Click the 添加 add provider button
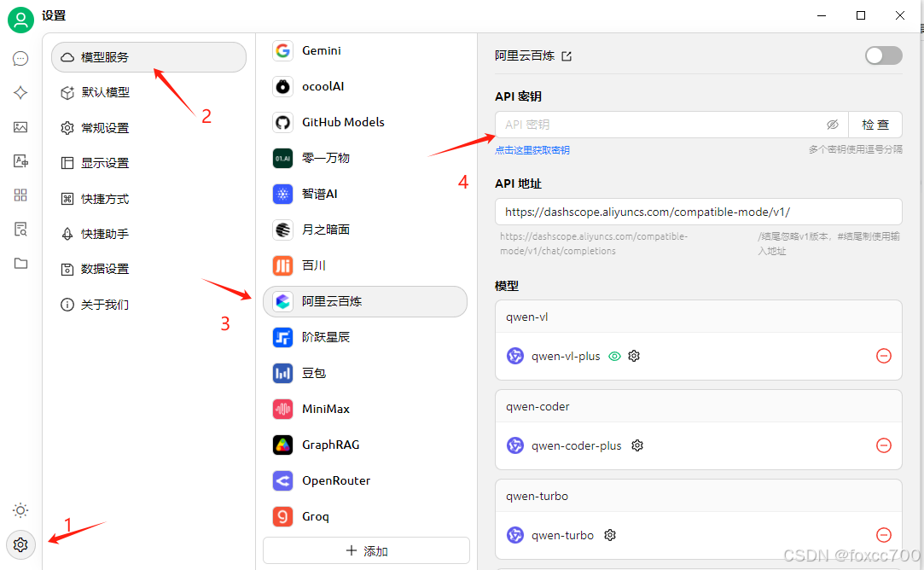The image size is (924, 570). point(366,550)
